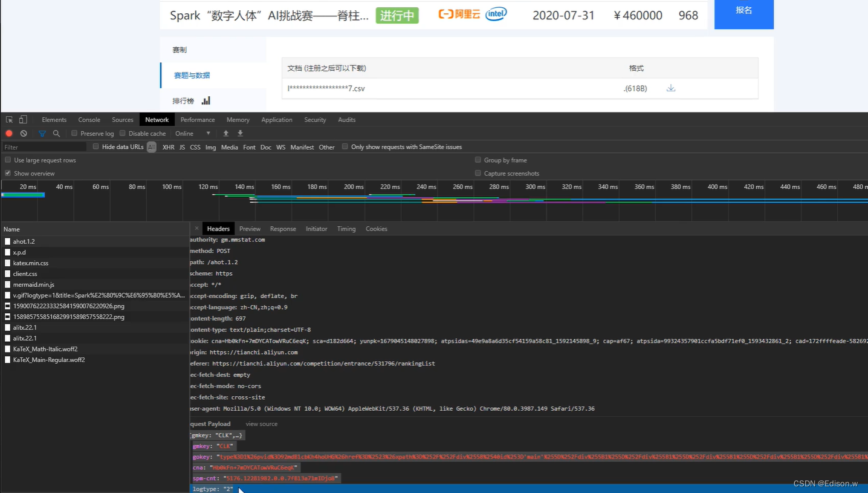Select mermaid.min.js request row

pos(95,284)
